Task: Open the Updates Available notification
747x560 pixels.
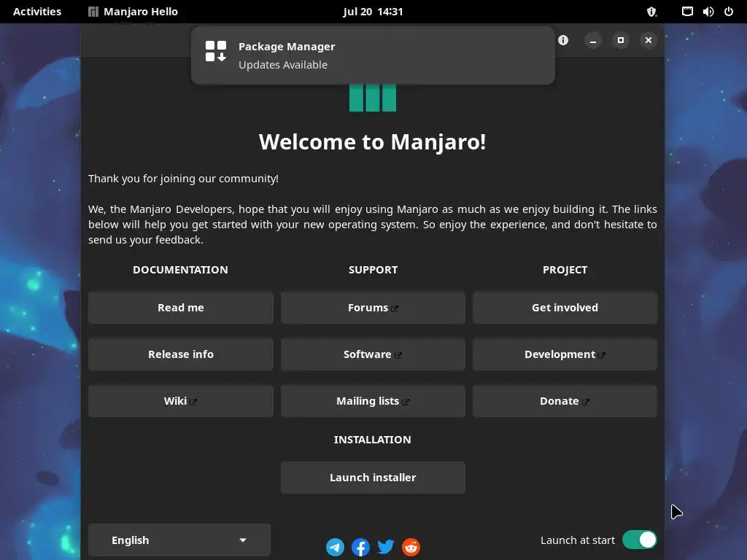Action: tap(373, 55)
